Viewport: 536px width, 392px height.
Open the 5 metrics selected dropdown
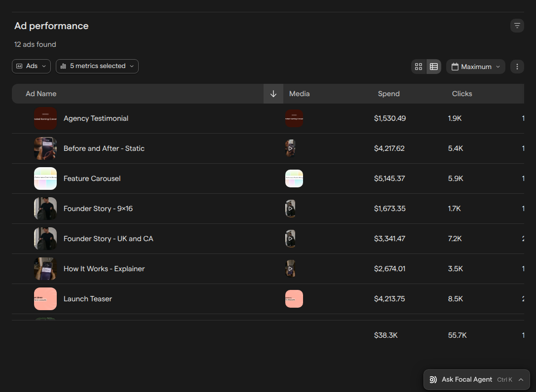[97, 66]
